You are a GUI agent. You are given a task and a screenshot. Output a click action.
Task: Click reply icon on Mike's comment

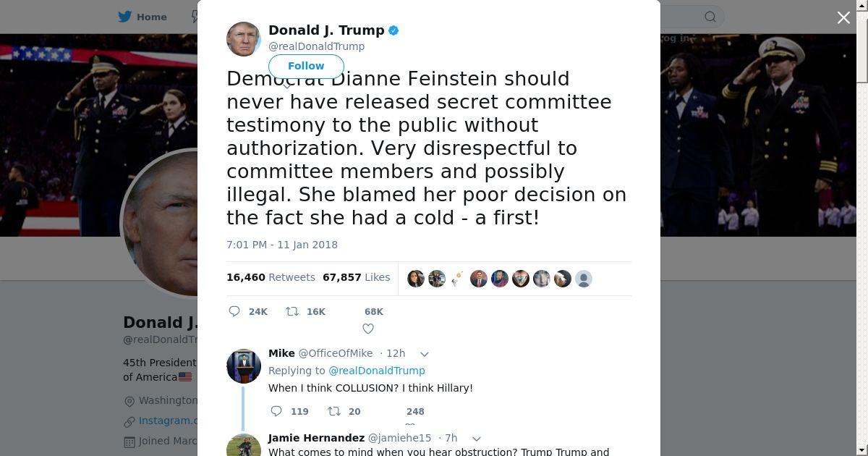(x=276, y=411)
